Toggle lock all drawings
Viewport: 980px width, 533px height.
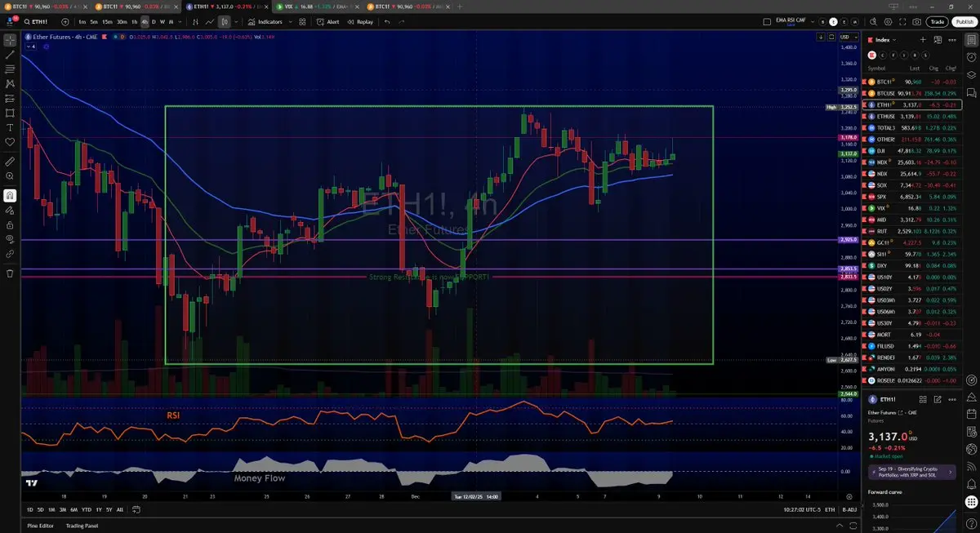pyautogui.click(x=10, y=224)
